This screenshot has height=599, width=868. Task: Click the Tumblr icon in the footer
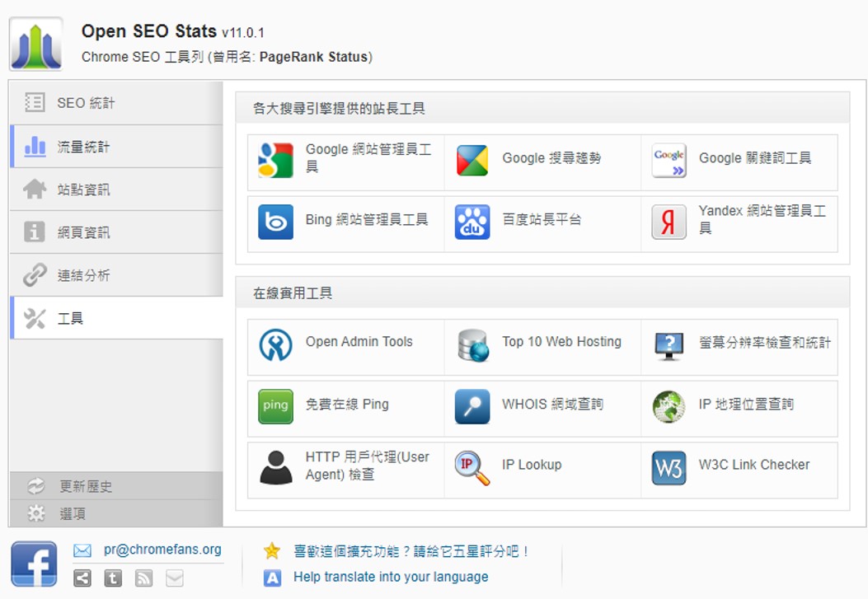coord(113,578)
